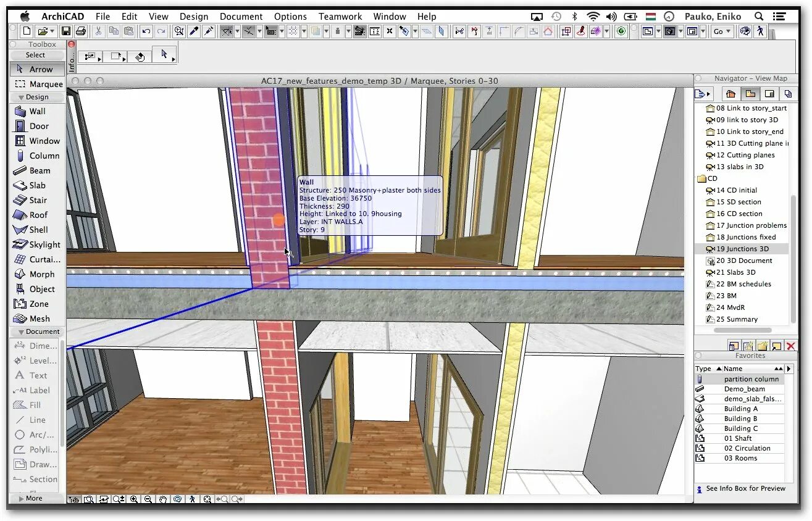Choose the Column tool
The width and height of the screenshot is (812, 521).
click(37, 156)
